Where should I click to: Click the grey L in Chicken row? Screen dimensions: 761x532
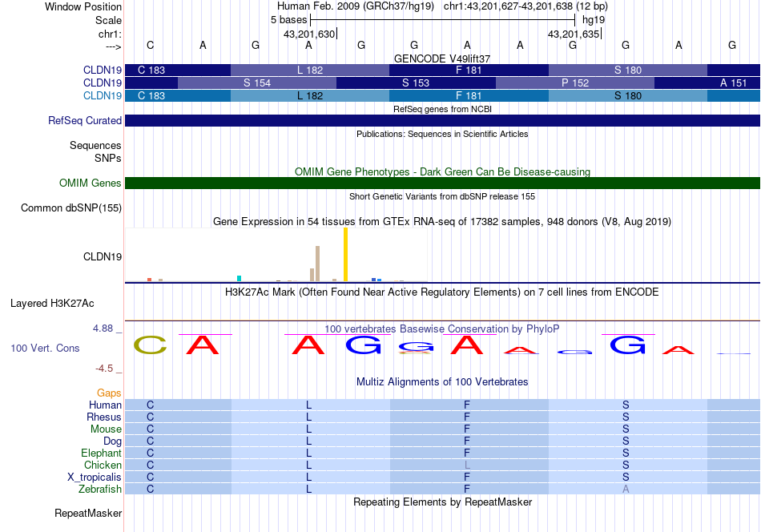[467, 465]
